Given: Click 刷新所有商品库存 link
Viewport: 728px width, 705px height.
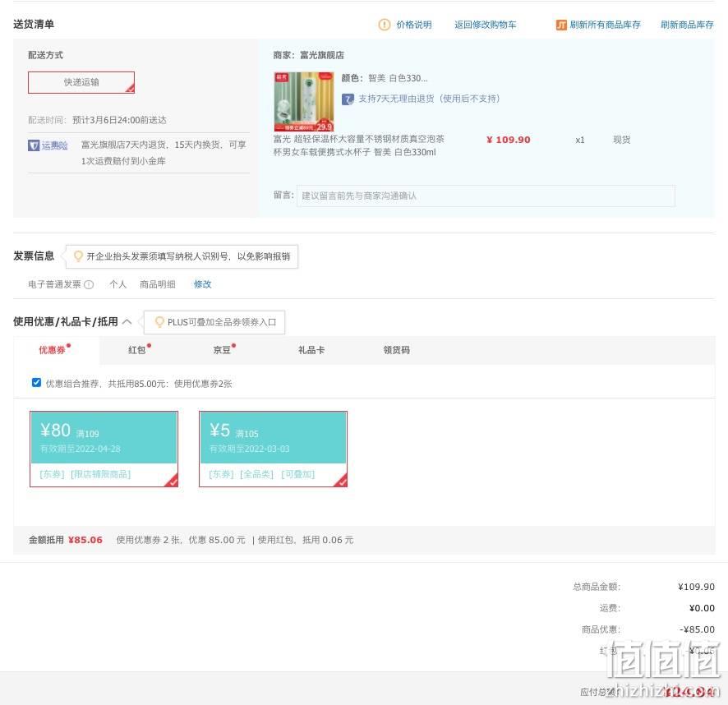Looking at the screenshot, I should [606, 25].
